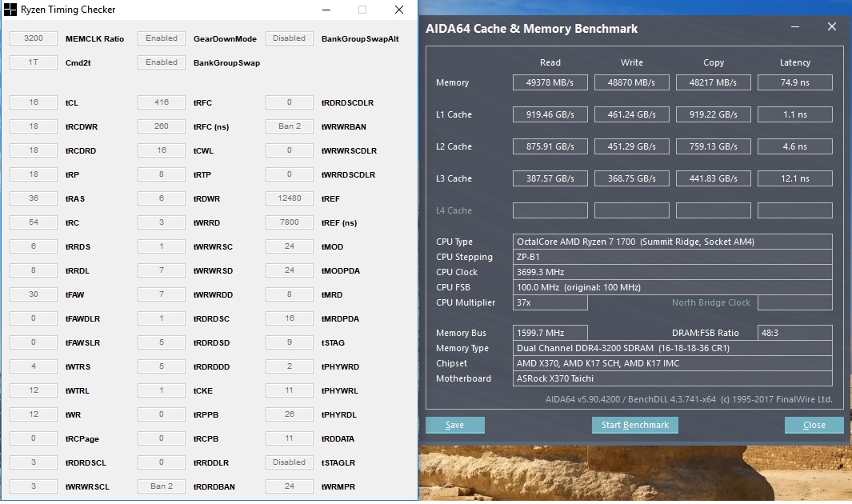This screenshot has height=504, width=852.
Task: Minimize the Ryzen Timing Checker window
Action: point(326,10)
